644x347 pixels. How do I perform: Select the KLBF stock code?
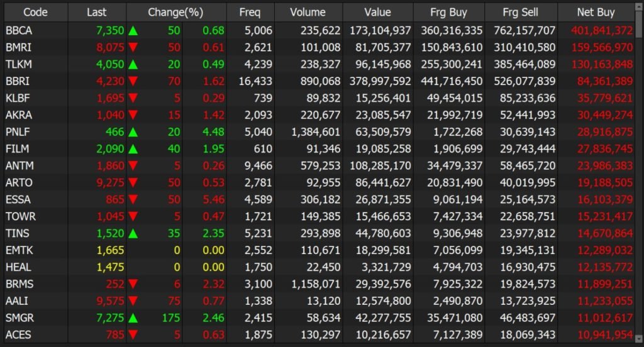(x=18, y=98)
